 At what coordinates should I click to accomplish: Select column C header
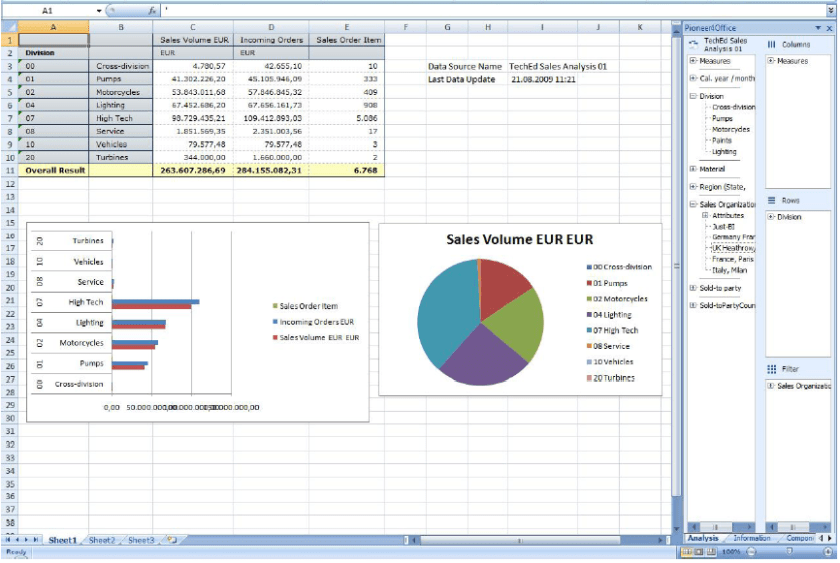pyautogui.click(x=193, y=27)
